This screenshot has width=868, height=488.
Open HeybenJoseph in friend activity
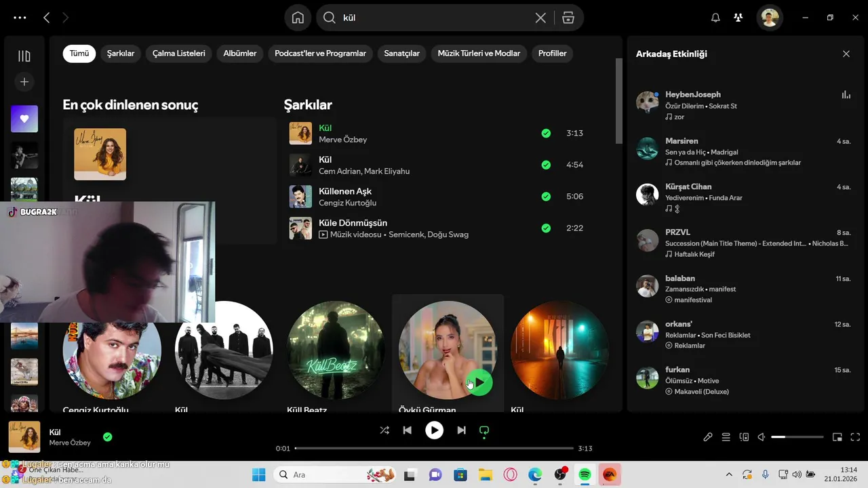click(693, 94)
